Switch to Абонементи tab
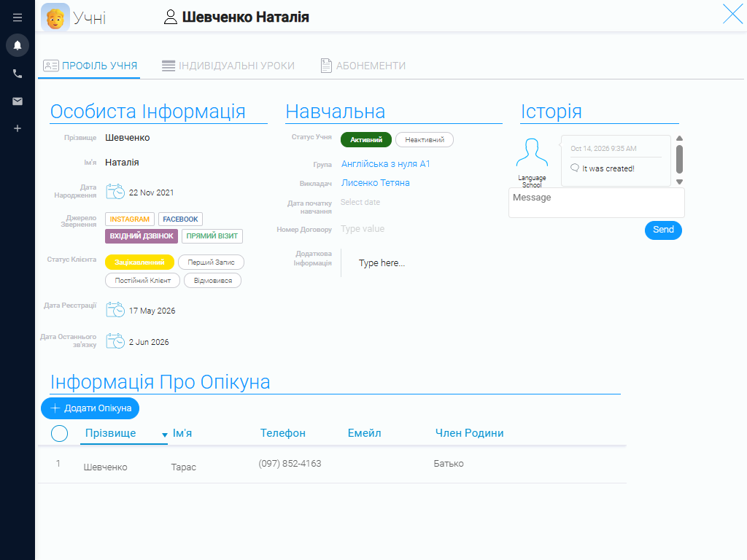 tap(363, 66)
